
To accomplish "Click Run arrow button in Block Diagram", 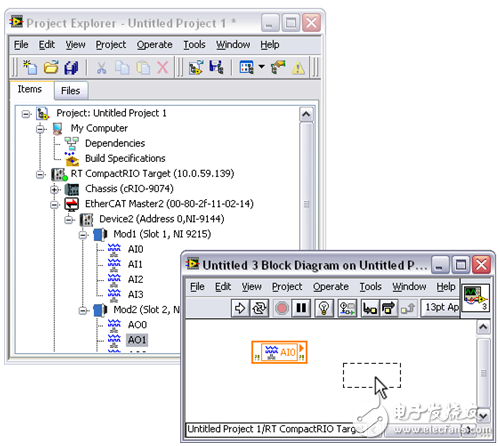I will click(240, 308).
